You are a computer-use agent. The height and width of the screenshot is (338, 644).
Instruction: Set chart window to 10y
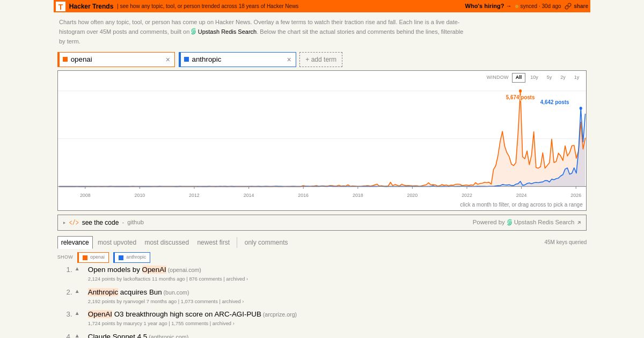(x=535, y=78)
